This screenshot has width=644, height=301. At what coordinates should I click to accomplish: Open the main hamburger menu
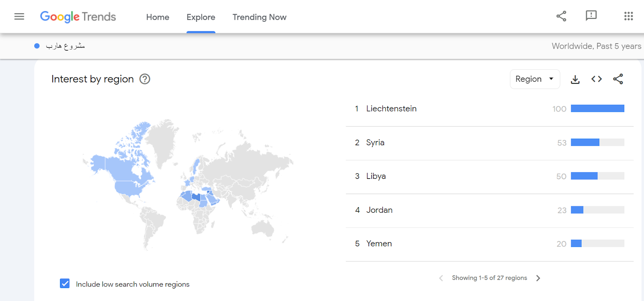click(x=19, y=17)
